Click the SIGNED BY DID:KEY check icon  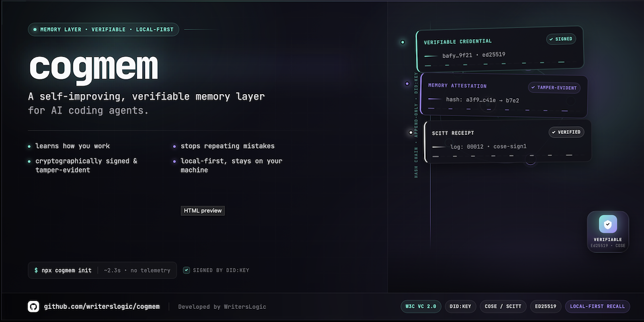tap(187, 270)
